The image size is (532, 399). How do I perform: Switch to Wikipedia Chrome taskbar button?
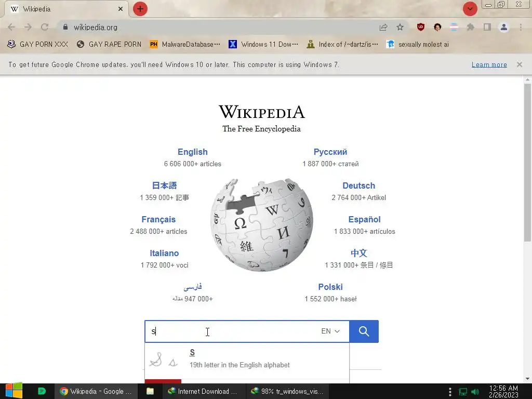pos(96,391)
